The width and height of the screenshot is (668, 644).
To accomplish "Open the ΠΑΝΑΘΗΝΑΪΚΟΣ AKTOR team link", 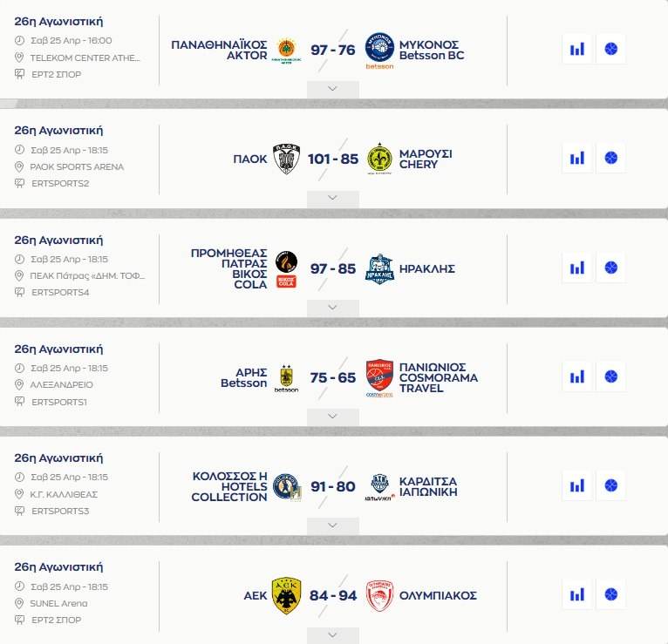I will [219, 50].
